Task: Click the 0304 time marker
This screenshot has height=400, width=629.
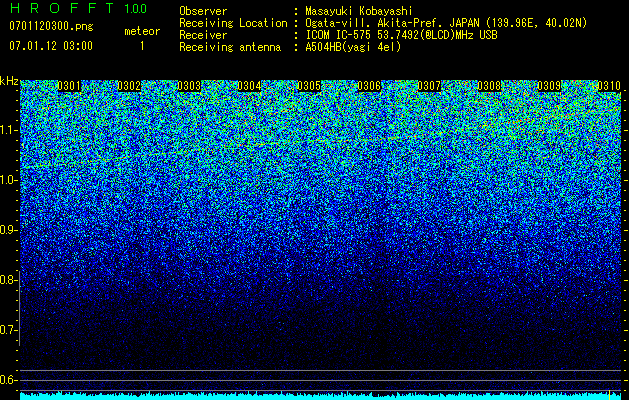Action: click(249, 86)
